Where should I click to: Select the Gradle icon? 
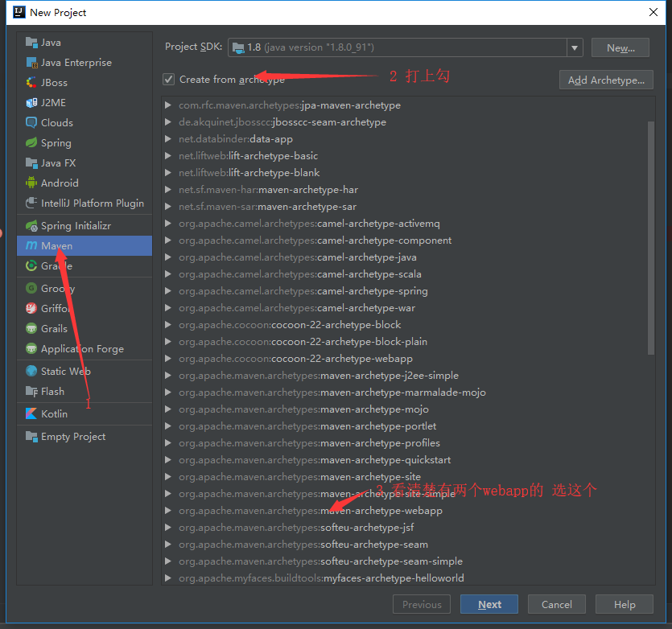click(x=31, y=266)
